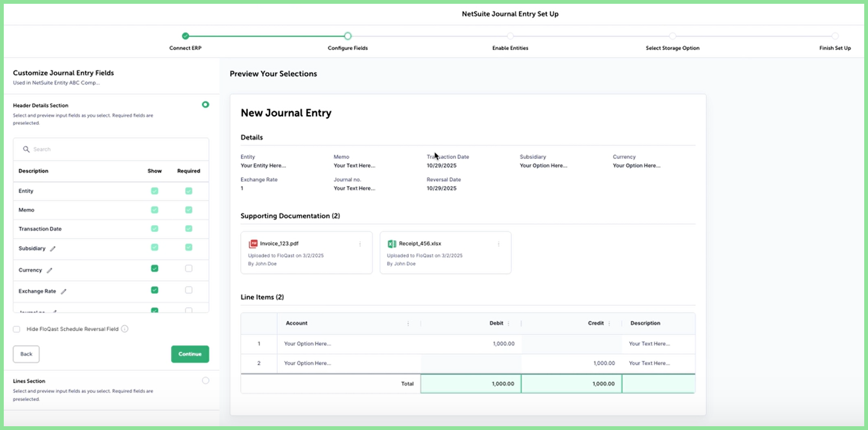Edit the Currency field with pencil icon

pyautogui.click(x=49, y=270)
